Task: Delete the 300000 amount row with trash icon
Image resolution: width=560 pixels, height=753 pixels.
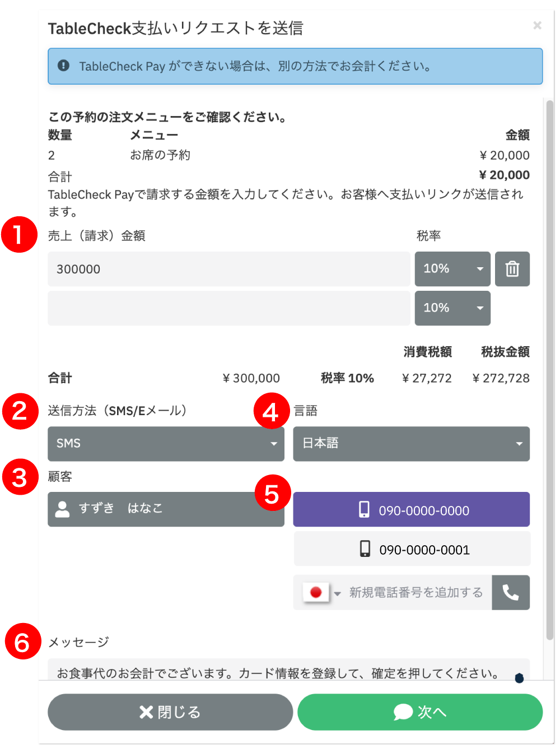Action: click(512, 269)
